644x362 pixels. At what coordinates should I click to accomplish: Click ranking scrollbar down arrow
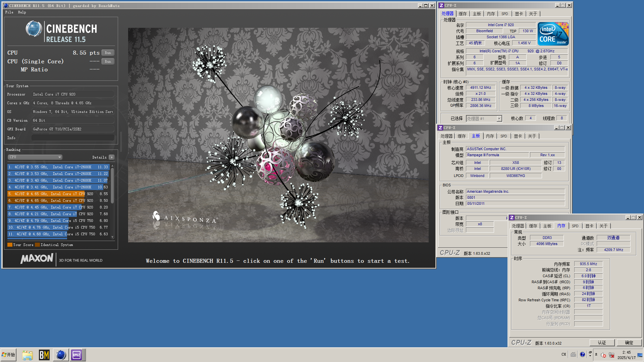tap(112, 237)
